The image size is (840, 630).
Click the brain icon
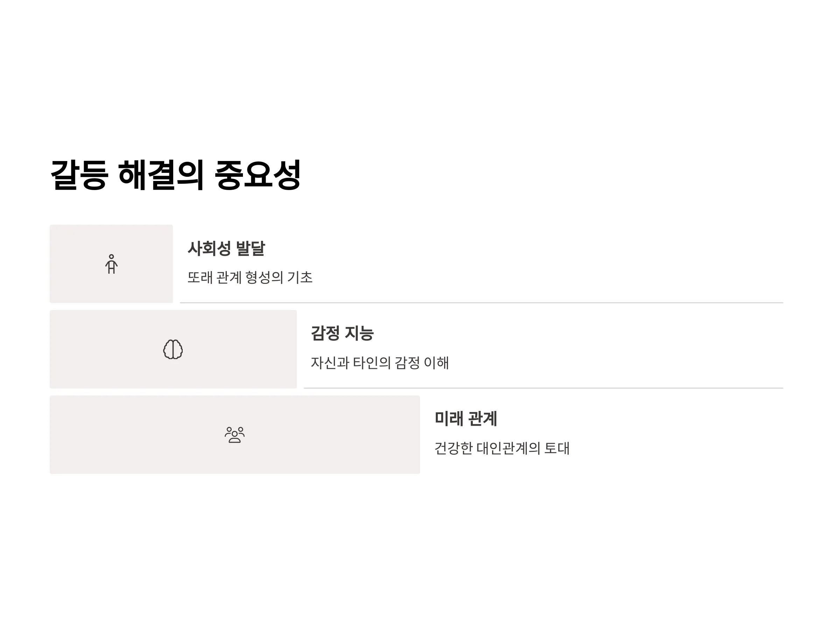[173, 349]
